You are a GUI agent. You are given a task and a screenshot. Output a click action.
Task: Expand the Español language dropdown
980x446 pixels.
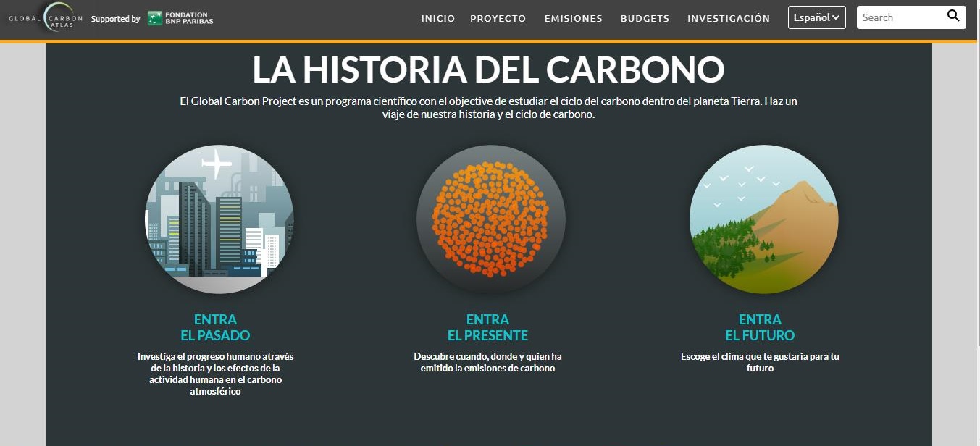pyautogui.click(x=816, y=17)
